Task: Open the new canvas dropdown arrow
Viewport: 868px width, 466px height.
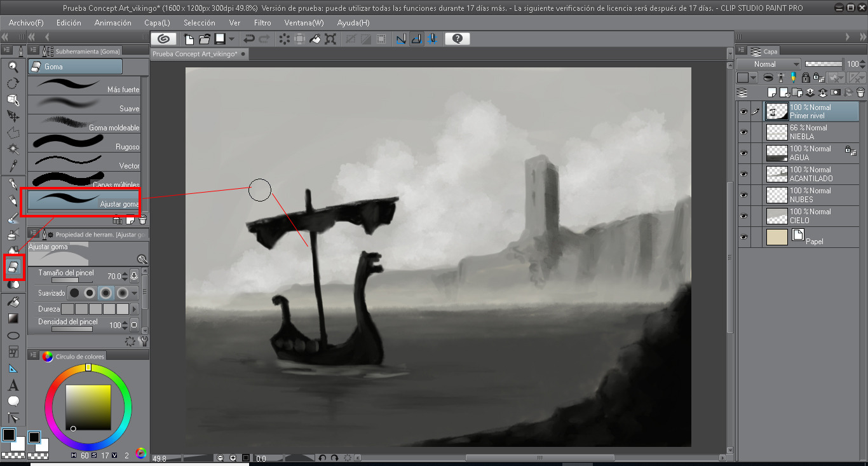Action: pos(231,39)
